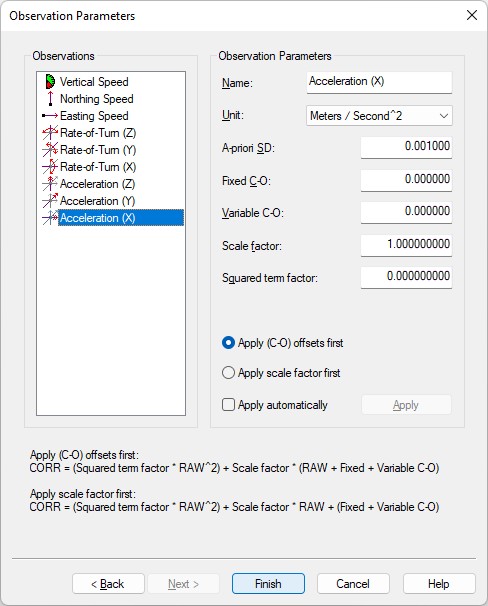Screen dimensions: 488x606
Task: Click the A-priori SD input field
Action: pos(406,147)
